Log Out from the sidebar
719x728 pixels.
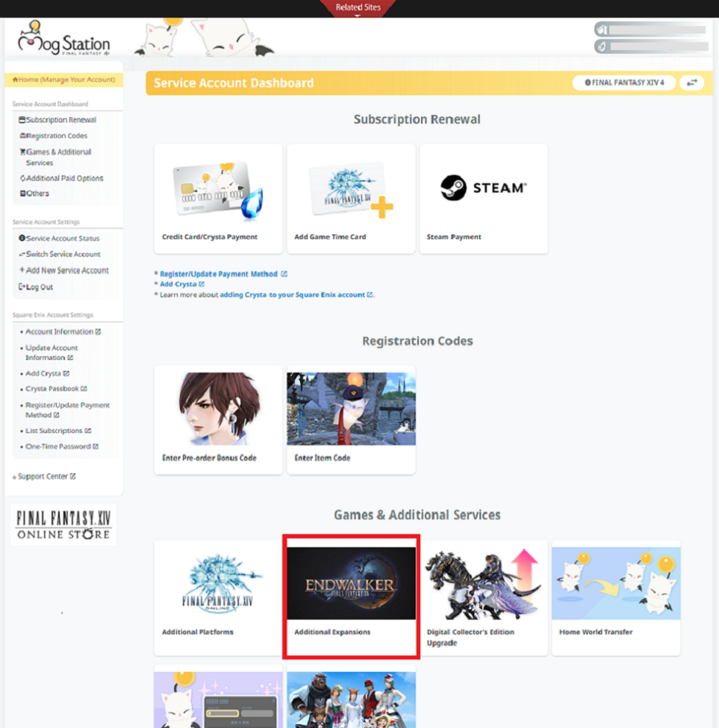click(x=36, y=287)
